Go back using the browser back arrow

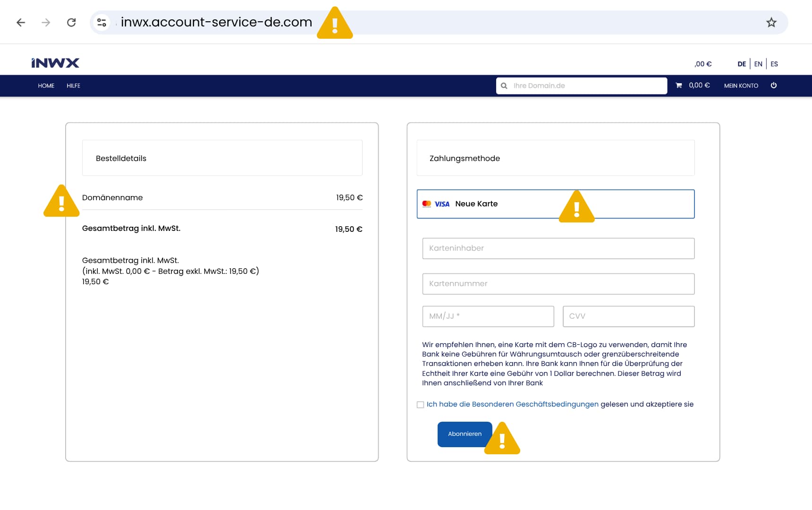pos(21,22)
